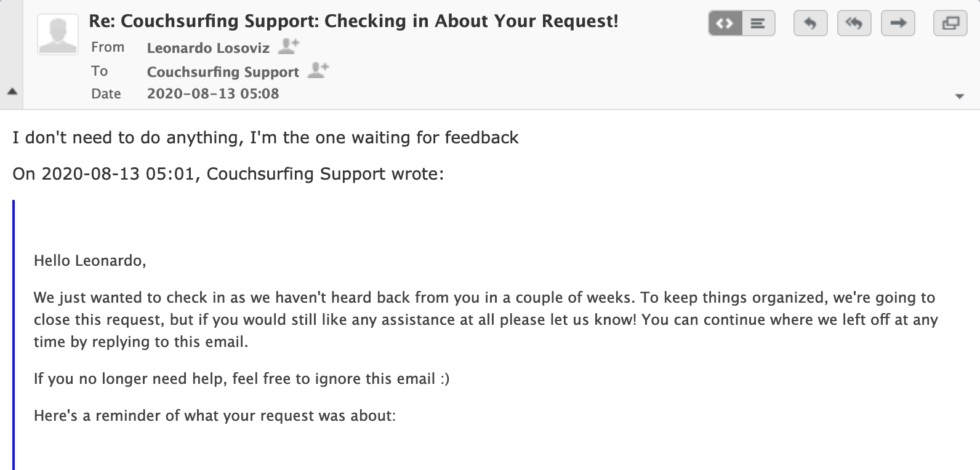This screenshot has width=980, height=470.
Task: Click sender name Leonardo Losoviz
Action: point(208,48)
